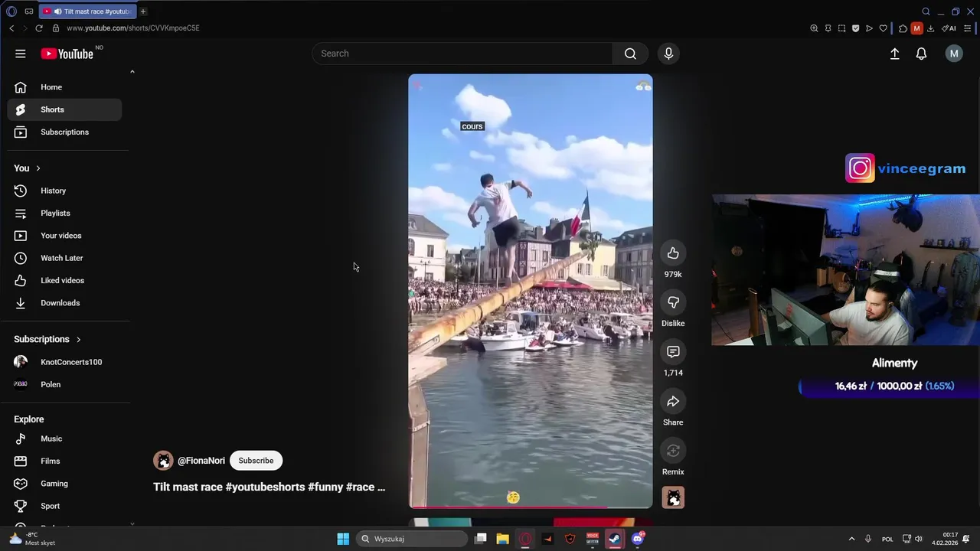View site security lock info

[55, 28]
